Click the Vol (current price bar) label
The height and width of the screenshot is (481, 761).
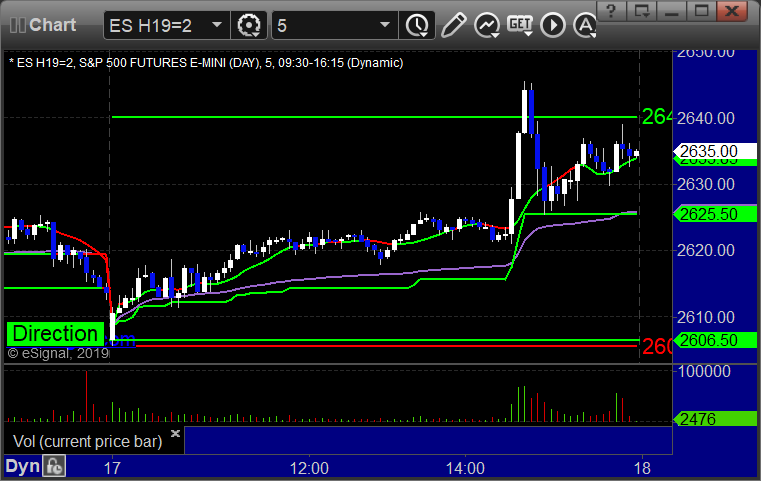coord(87,441)
